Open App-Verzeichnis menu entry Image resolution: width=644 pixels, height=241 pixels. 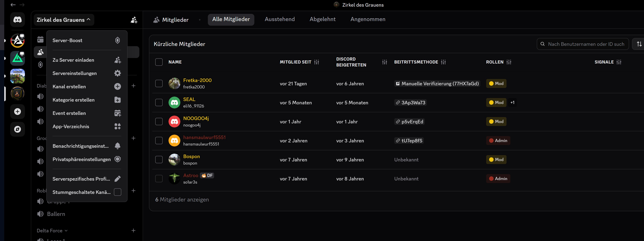87,127
